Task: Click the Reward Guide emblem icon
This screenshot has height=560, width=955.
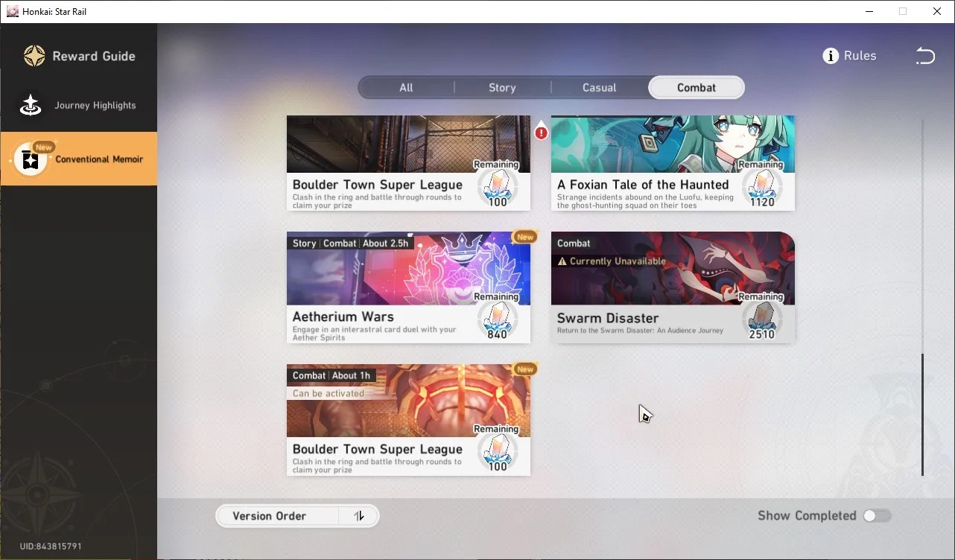Action: pos(34,56)
